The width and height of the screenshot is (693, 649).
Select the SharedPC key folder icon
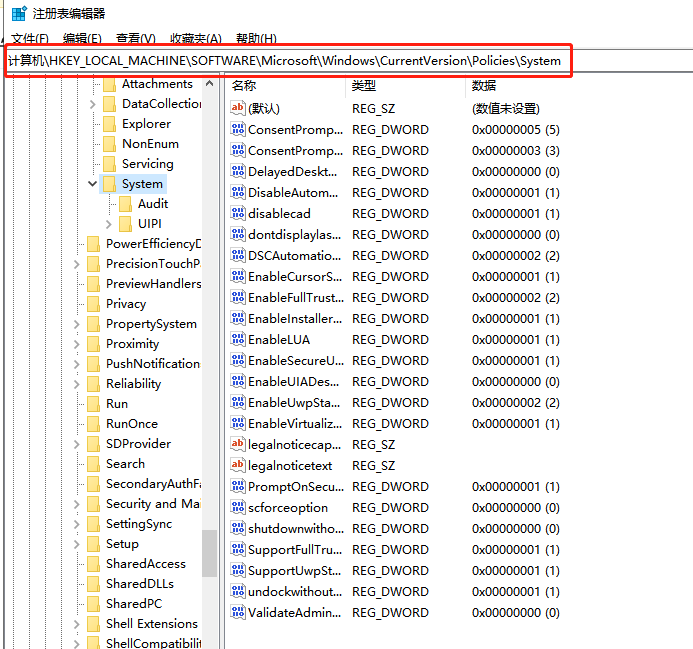(94, 603)
